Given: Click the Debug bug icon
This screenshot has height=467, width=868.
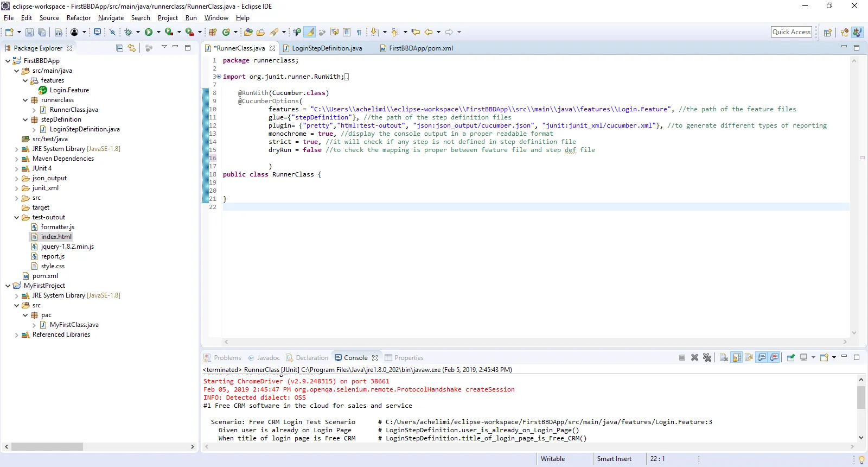Looking at the screenshot, I should point(129,33).
